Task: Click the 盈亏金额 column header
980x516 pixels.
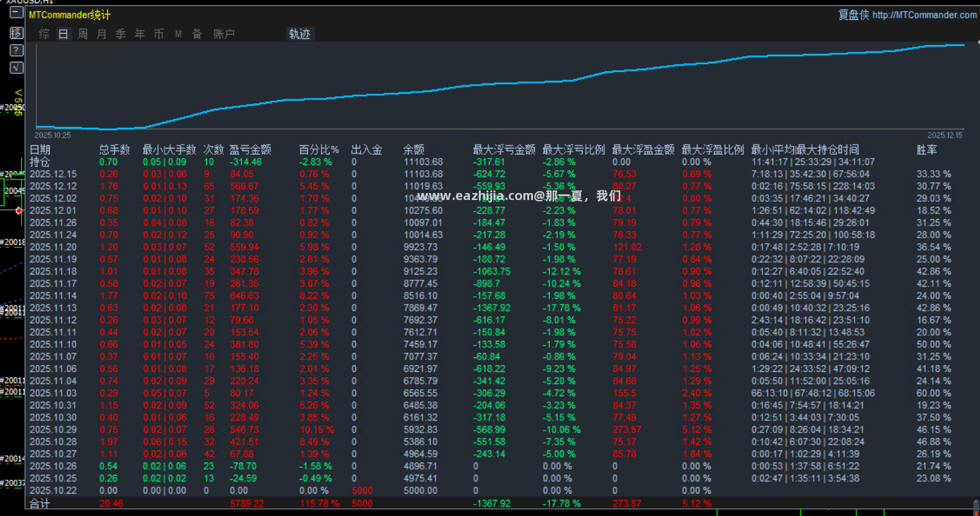Action: point(250,150)
